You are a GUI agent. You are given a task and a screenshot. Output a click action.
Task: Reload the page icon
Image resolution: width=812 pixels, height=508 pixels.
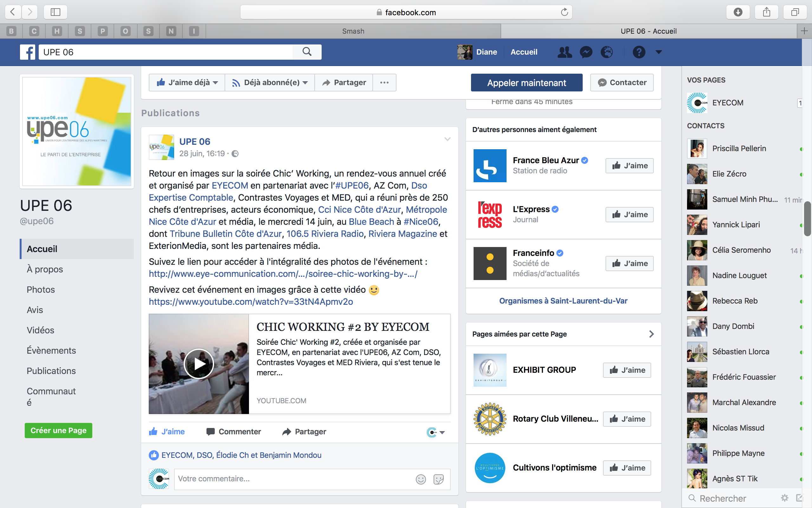564,12
